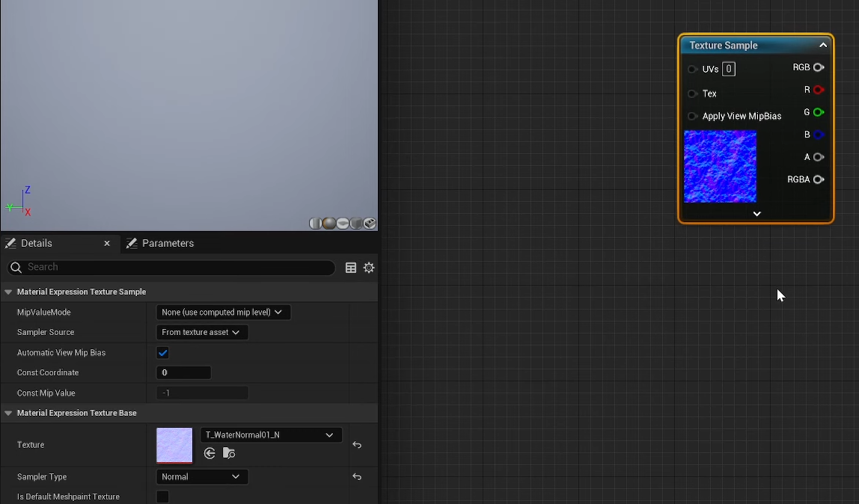Click the Apply View MipBias input pin
The image size is (859, 504).
tap(692, 116)
